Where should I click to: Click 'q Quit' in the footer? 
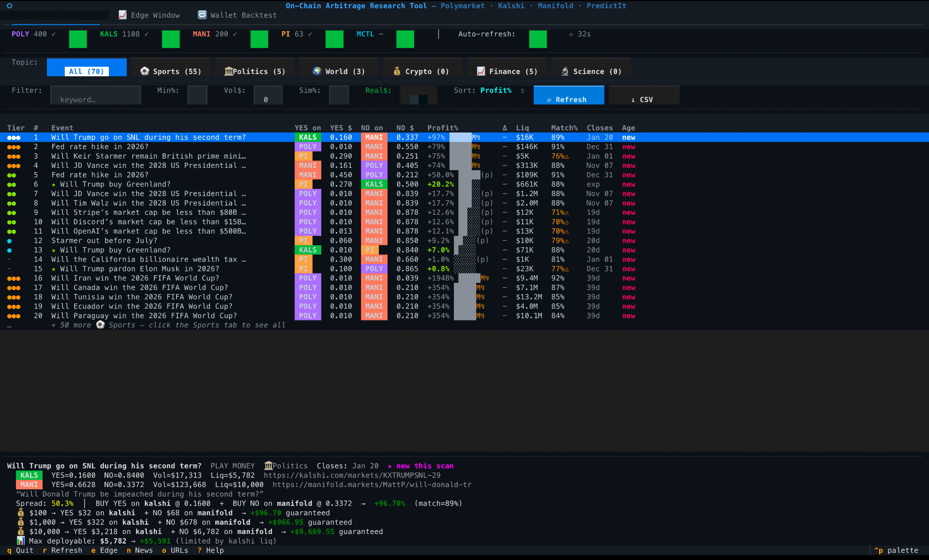pos(20,550)
